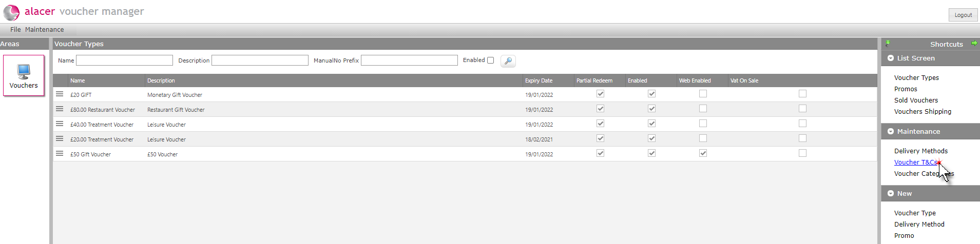980x244 pixels.
Task: Toggle Web Enabled for £20 GIFT
Action: coord(703,94)
